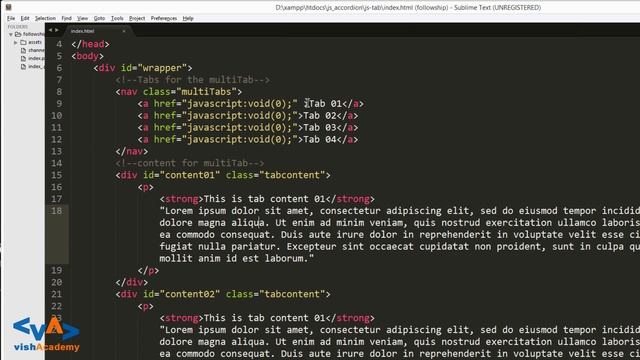Go to previous tab with left arrow
The image size is (640, 360).
click(51, 30)
